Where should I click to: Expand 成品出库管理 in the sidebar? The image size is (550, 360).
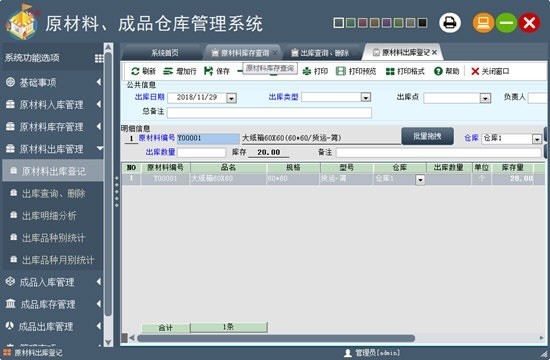pyautogui.click(x=53, y=326)
